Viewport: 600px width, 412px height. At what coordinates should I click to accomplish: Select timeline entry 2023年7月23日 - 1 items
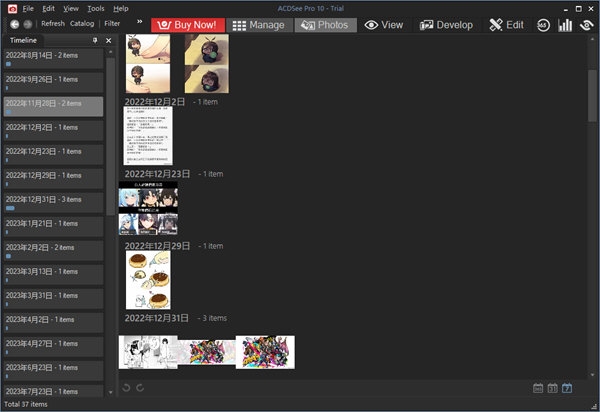53,392
